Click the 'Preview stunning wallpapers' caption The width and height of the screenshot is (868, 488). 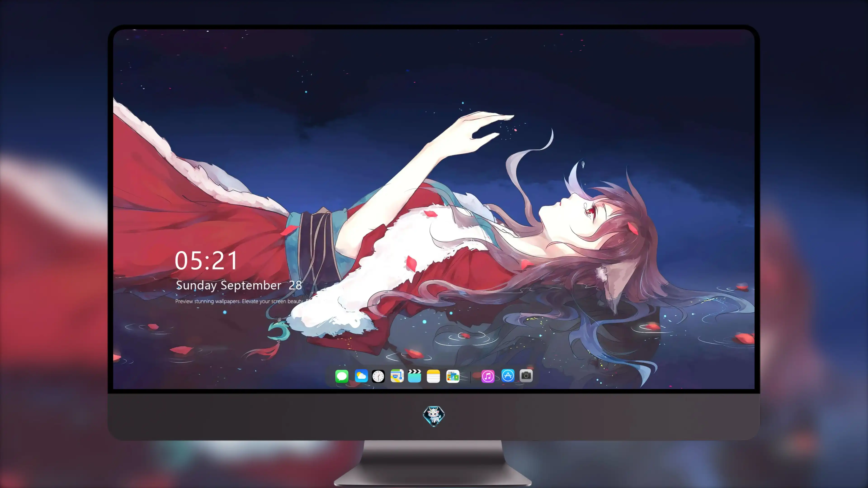pyautogui.click(x=239, y=301)
